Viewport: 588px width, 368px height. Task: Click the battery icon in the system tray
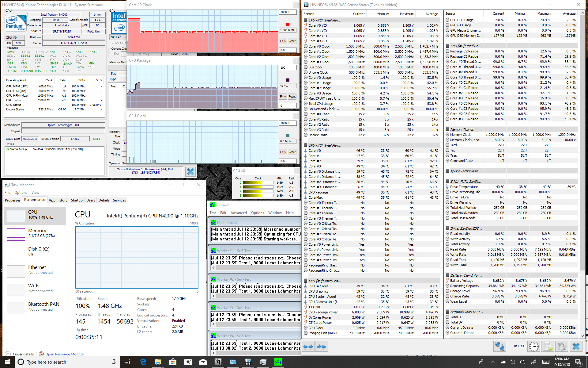(x=503, y=362)
